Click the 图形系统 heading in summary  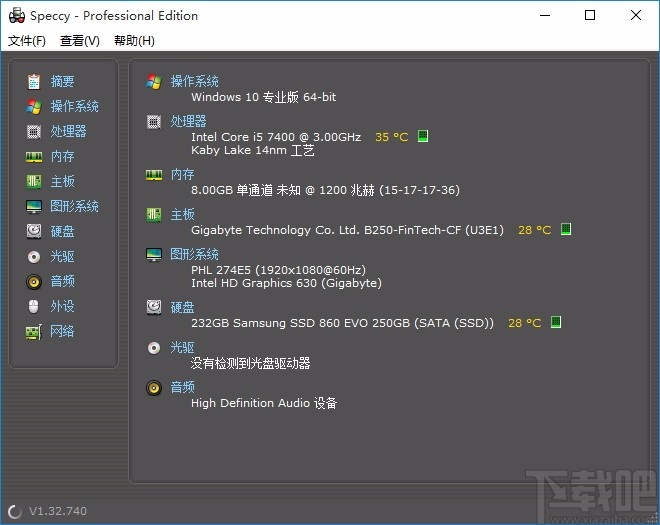pyautogui.click(x=194, y=254)
